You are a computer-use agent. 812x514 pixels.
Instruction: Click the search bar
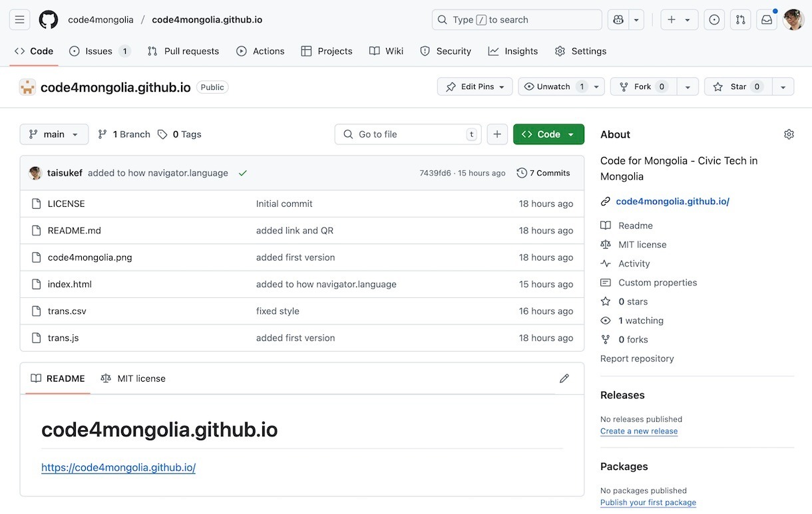(517, 20)
